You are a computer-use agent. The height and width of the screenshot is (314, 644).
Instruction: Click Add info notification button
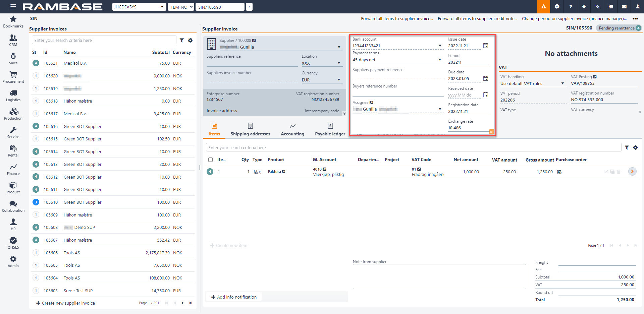[x=233, y=297]
